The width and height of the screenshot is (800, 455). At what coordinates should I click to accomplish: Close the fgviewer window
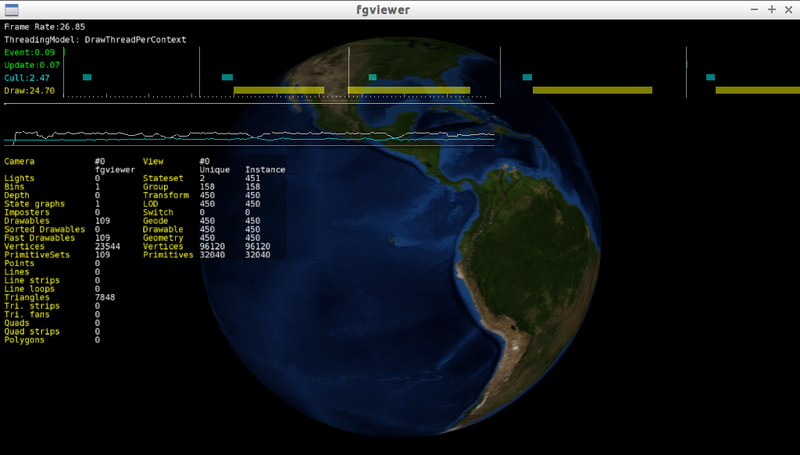point(788,10)
